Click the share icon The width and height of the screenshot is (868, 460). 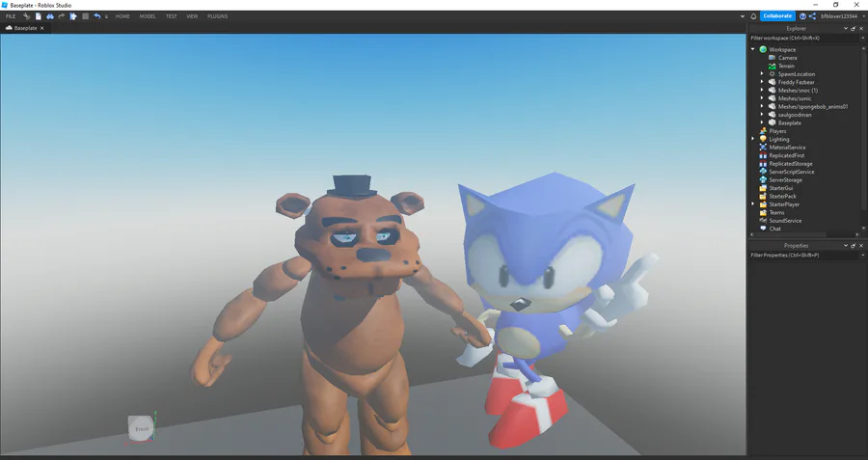click(x=812, y=16)
